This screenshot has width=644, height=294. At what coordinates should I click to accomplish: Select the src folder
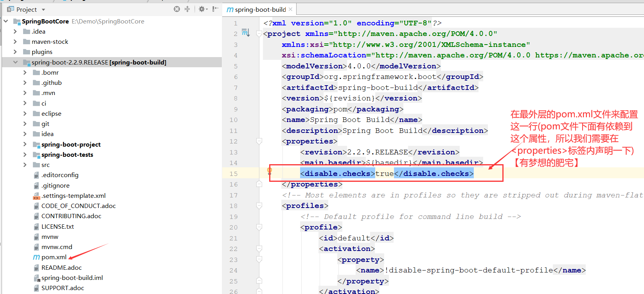(x=45, y=165)
